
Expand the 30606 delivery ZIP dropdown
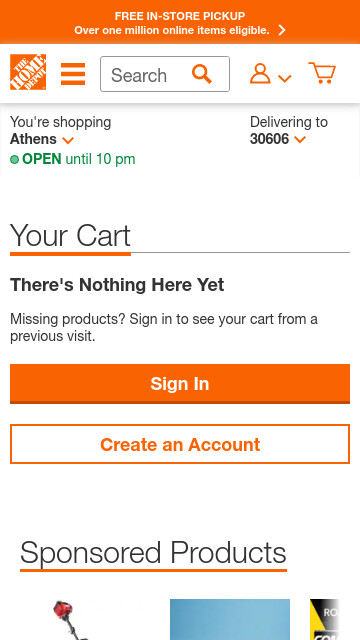(x=278, y=139)
